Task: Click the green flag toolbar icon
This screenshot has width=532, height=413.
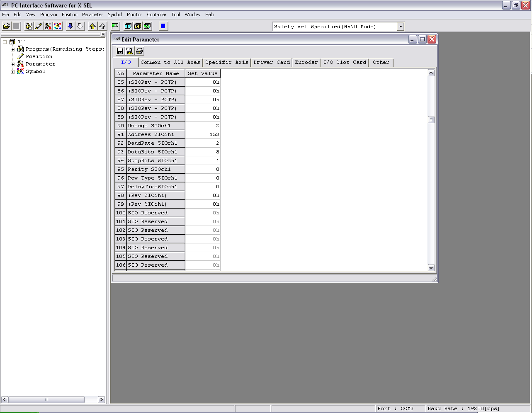Action: [x=116, y=26]
